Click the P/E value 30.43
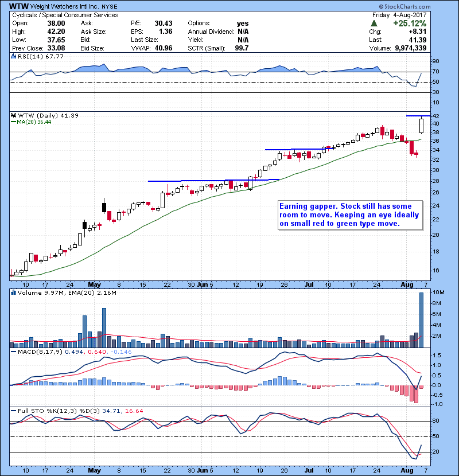 (164, 24)
